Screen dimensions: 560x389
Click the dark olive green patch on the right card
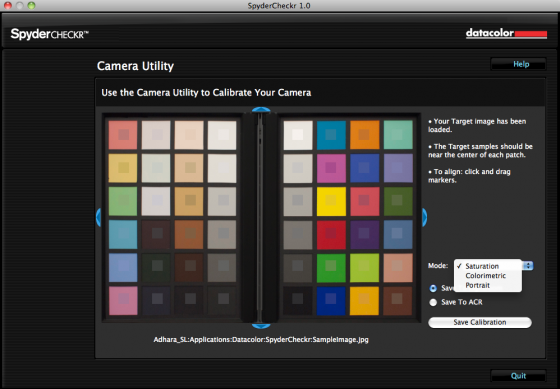pyautogui.click(x=398, y=201)
